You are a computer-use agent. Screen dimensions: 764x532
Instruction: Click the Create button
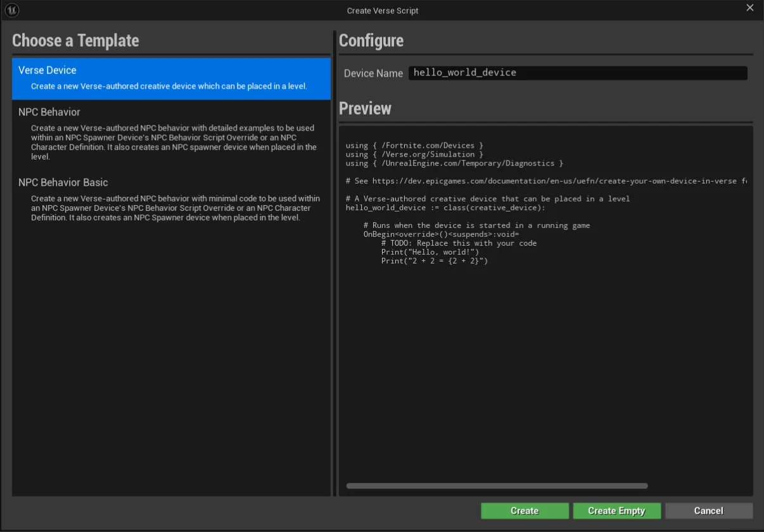[x=525, y=510]
